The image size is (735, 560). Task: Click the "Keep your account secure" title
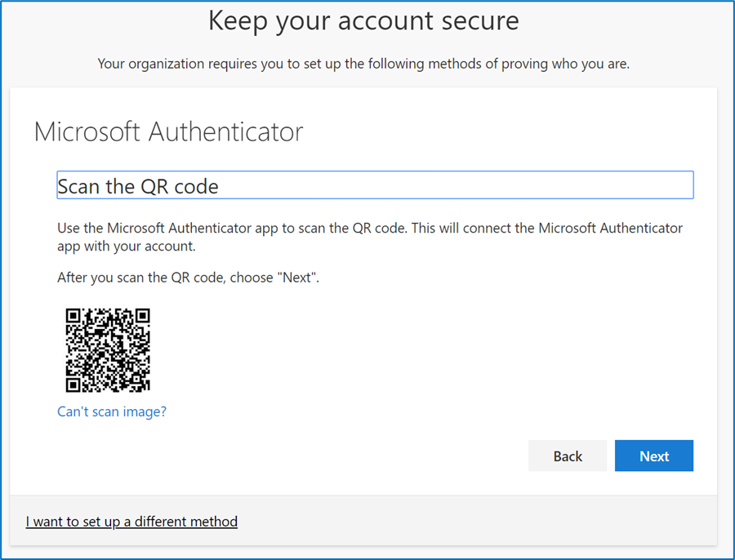click(x=363, y=20)
